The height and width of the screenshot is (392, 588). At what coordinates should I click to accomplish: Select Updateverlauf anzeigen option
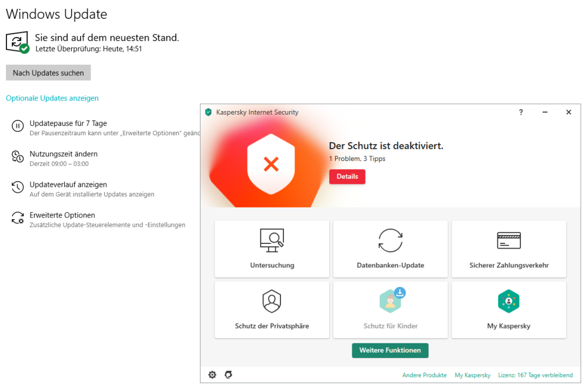(68, 185)
